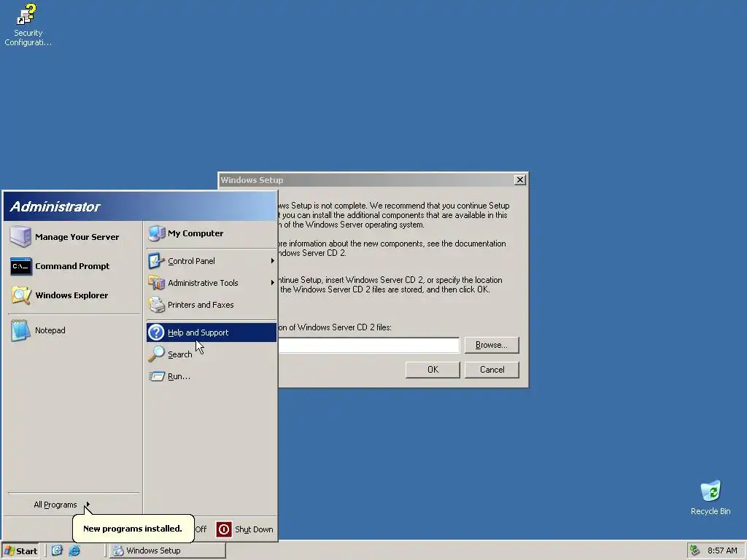Screen dimensions: 747x560
Task: Open Windows Explorer from the Start menu
Action: point(71,295)
